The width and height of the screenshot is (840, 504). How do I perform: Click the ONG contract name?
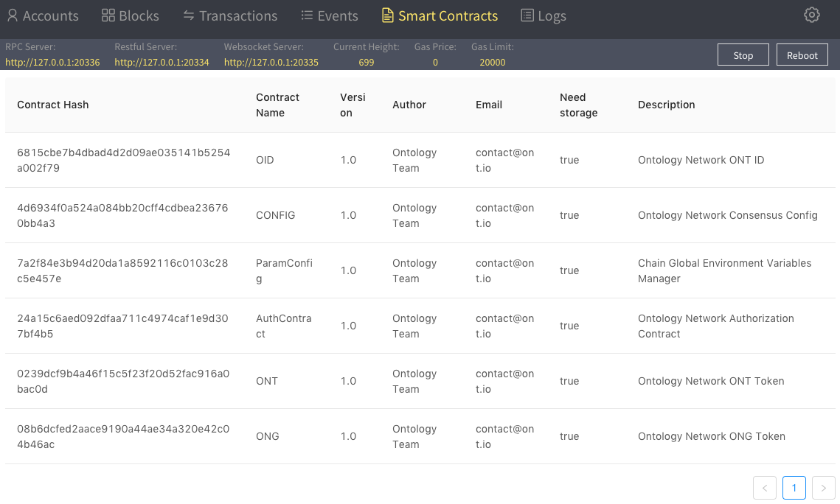coord(267,436)
